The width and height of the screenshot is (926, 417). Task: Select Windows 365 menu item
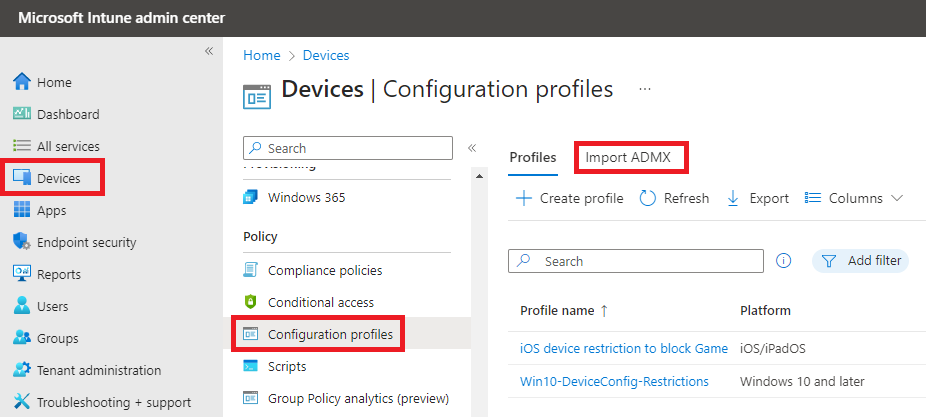(x=307, y=197)
